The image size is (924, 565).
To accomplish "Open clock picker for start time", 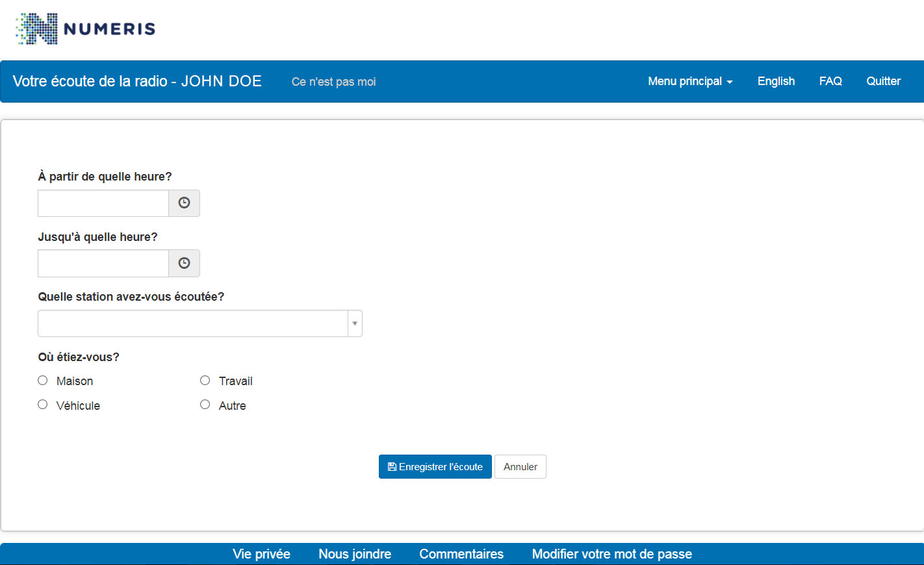I will coord(185,203).
